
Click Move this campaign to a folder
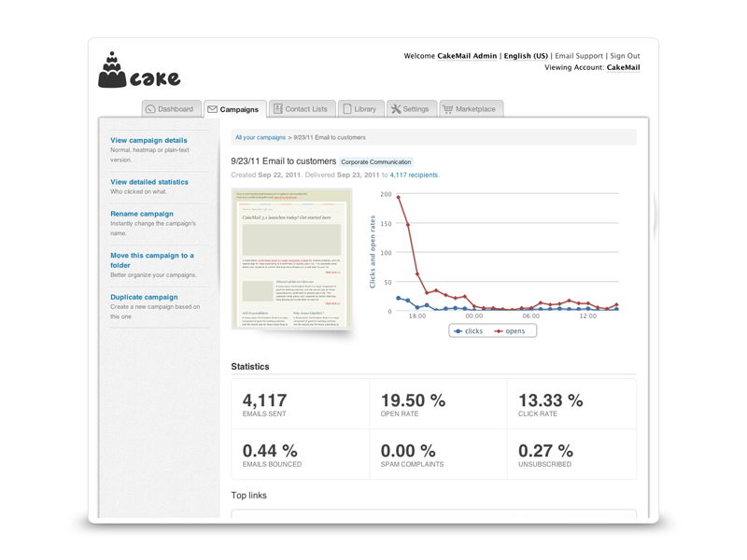tap(152, 260)
